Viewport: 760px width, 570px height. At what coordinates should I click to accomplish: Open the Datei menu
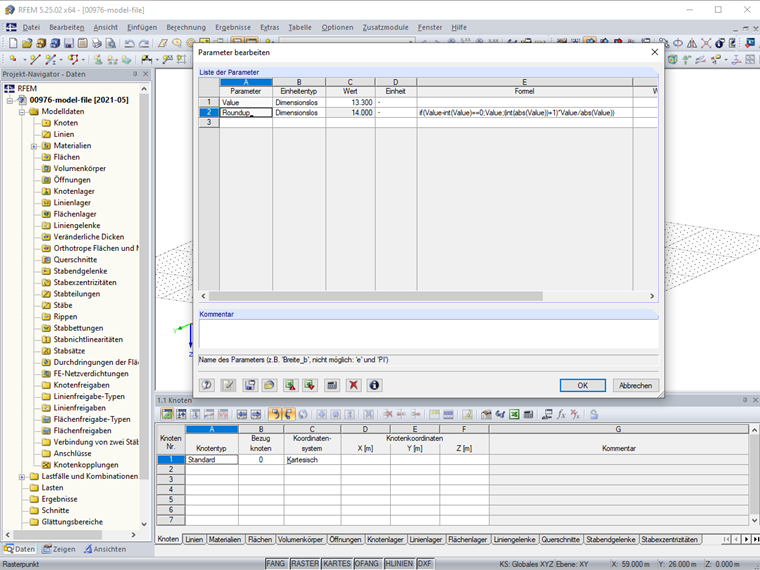tap(31, 27)
